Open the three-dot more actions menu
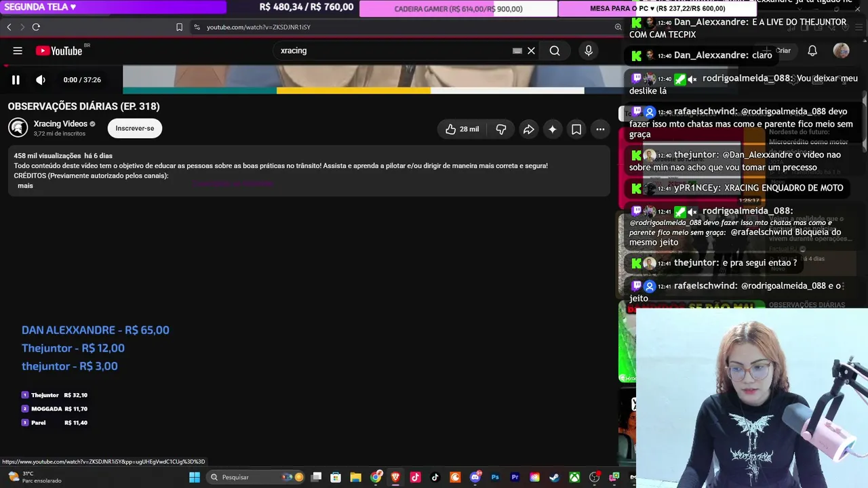Image resolution: width=868 pixels, height=488 pixels. pyautogui.click(x=600, y=129)
